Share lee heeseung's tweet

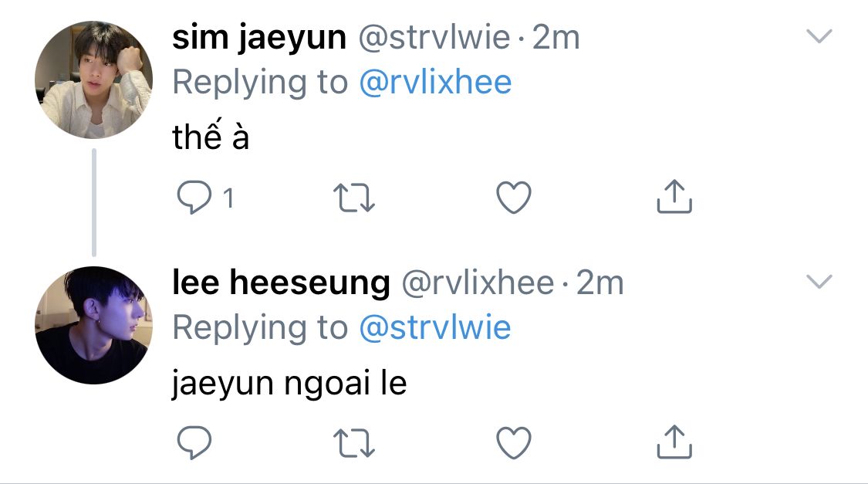(674, 442)
